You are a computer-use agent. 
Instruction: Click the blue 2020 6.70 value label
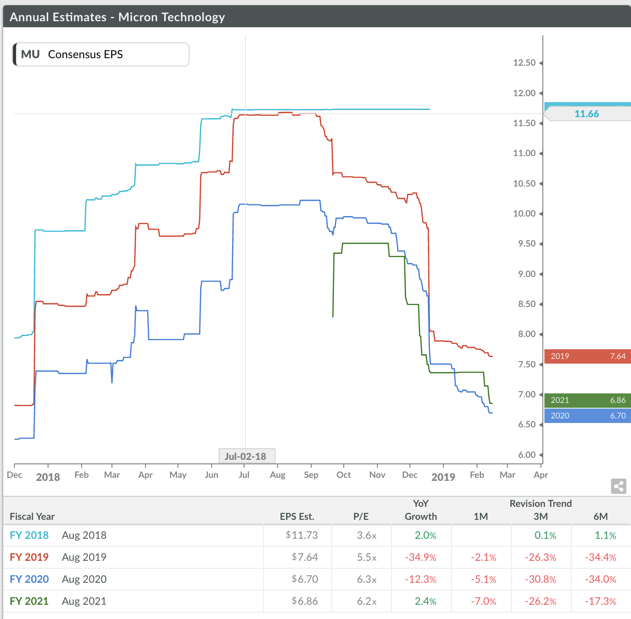click(x=588, y=415)
